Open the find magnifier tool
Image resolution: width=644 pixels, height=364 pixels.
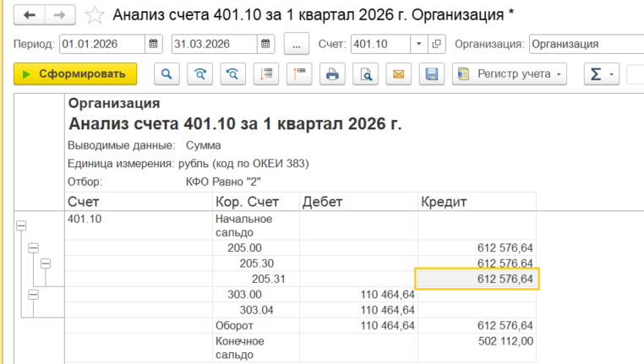(166, 73)
